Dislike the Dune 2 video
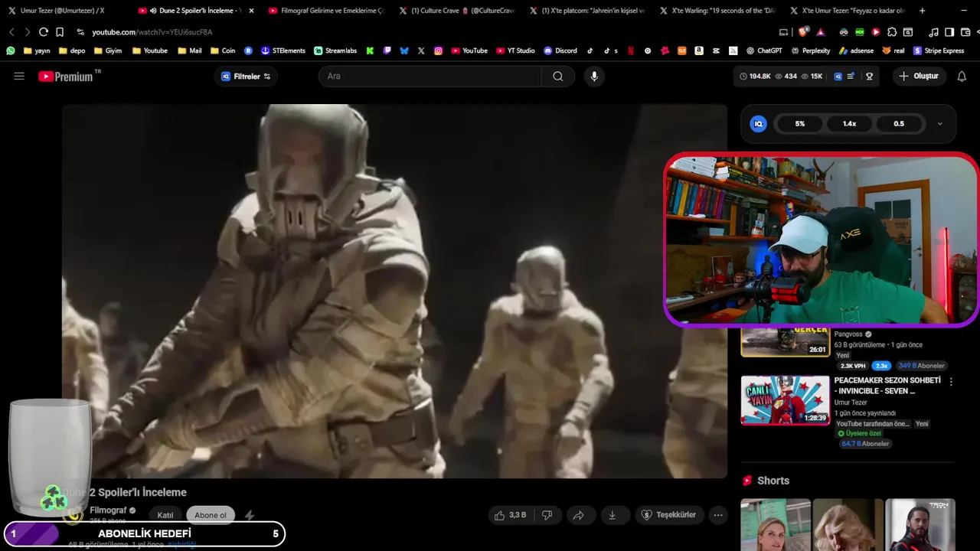Viewport: 980px width, 551px height. pyautogui.click(x=547, y=515)
